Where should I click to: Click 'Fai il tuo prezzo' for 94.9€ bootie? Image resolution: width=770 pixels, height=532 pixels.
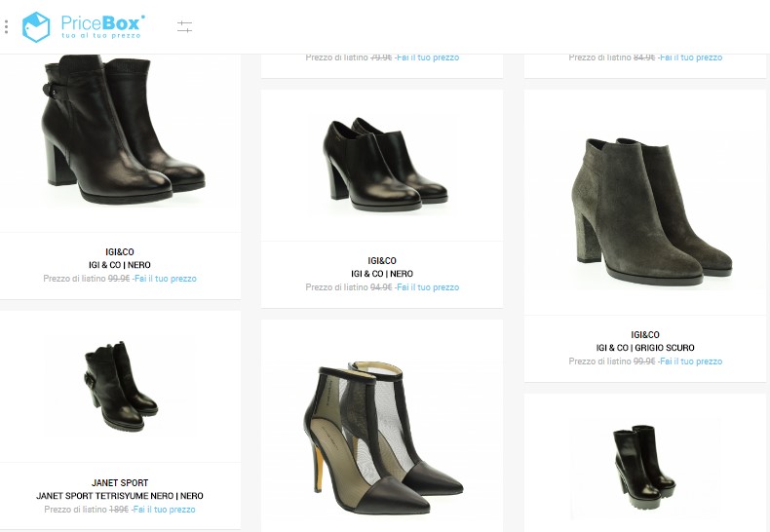click(x=428, y=287)
